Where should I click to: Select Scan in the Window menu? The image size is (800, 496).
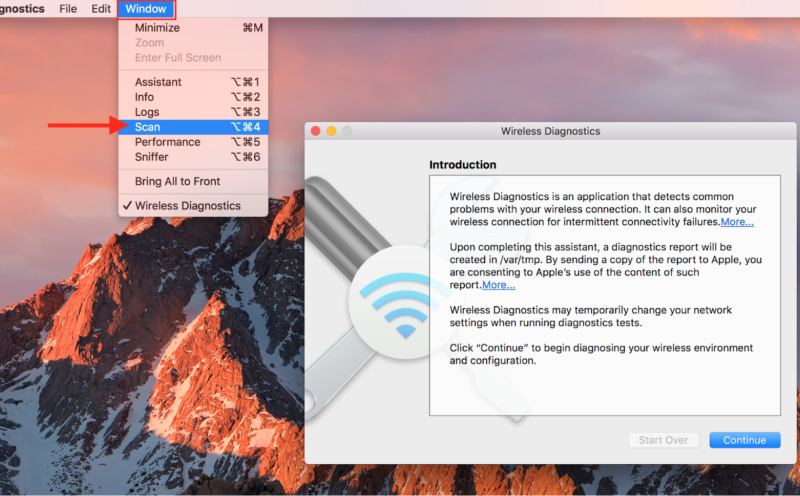point(193,127)
